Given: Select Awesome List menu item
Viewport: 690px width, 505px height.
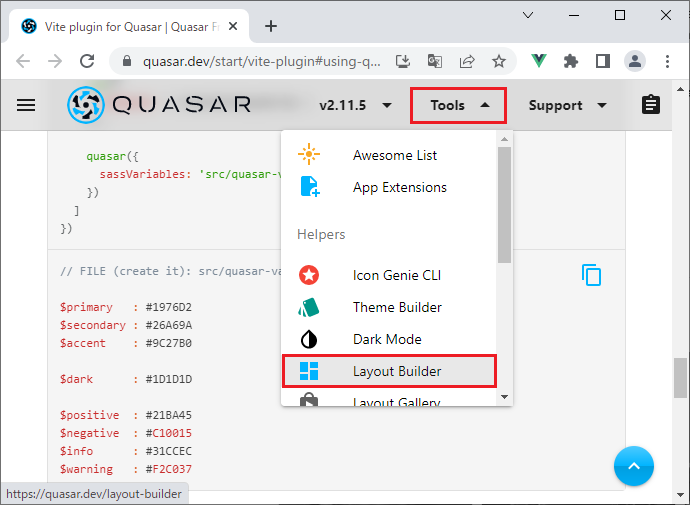Looking at the screenshot, I should [x=389, y=155].
